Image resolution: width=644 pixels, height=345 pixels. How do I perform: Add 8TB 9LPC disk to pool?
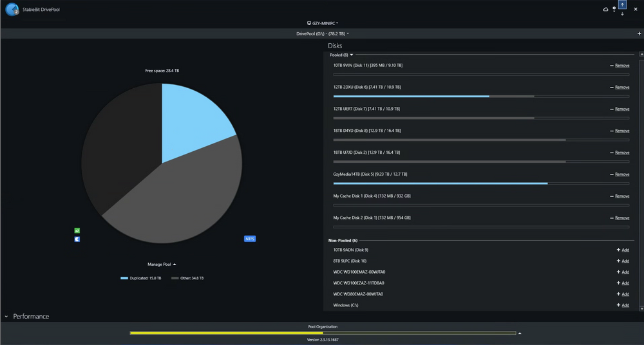pyautogui.click(x=623, y=261)
